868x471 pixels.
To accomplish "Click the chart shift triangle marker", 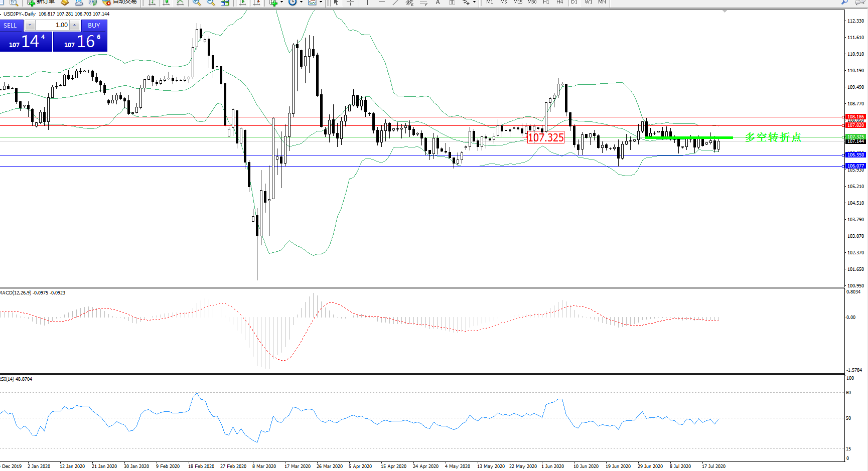I will click(725, 11).
